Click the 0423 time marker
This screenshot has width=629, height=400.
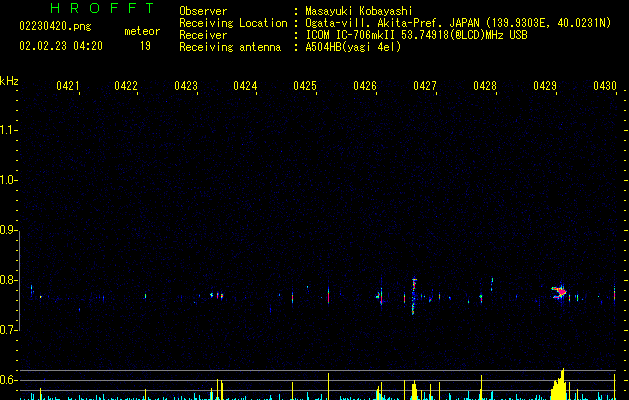pos(186,86)
